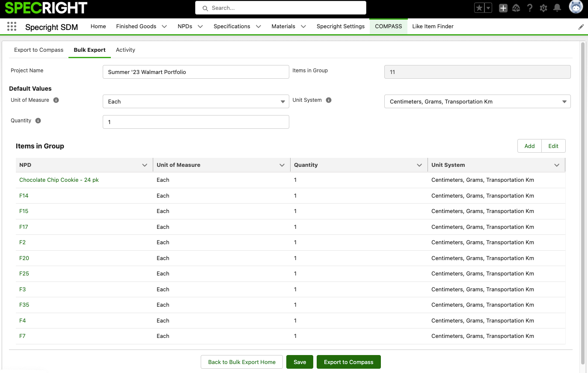Viewport: 588px width, 373px height.
Task: Open the favorites list dropdown arrow
Action: (488, 8)
